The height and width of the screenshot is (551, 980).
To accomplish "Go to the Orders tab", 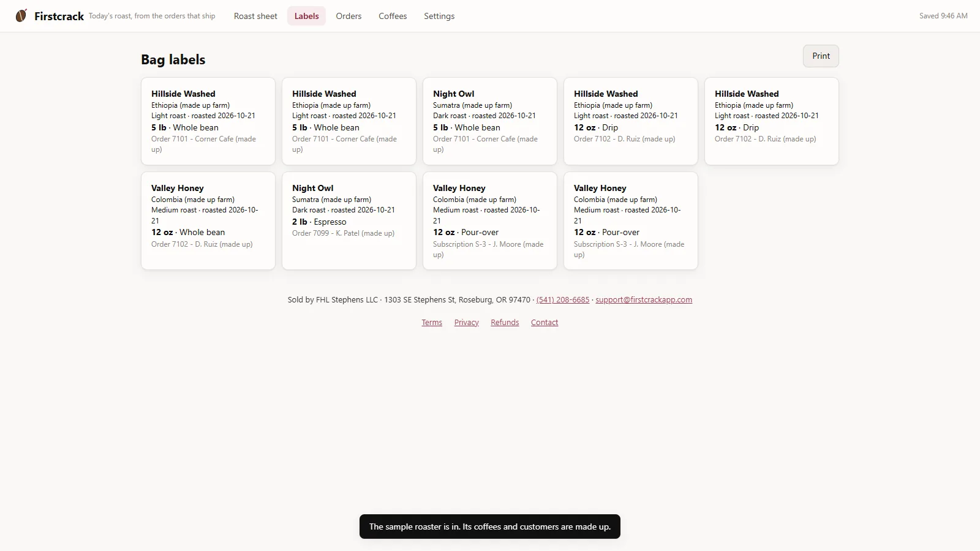I will point(349,16).
